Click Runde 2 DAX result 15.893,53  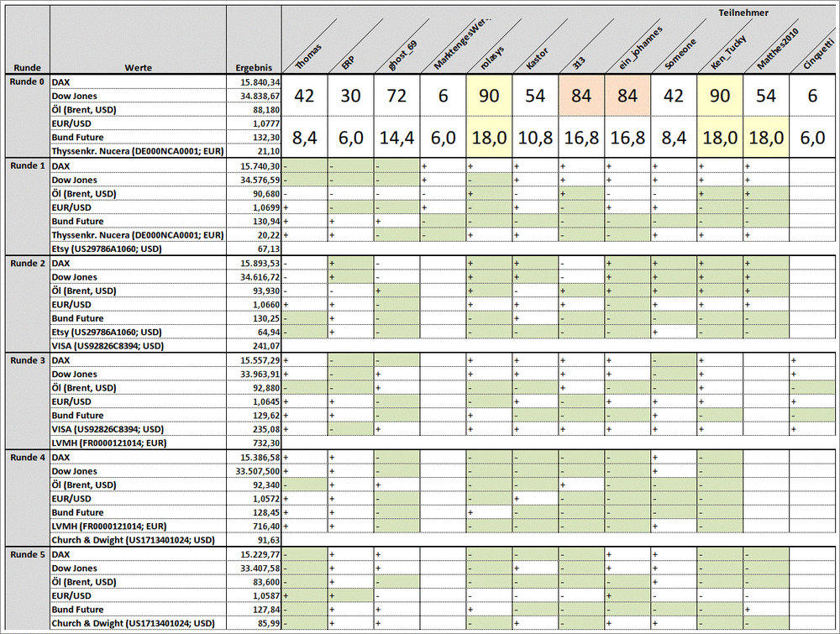tap(254, 263)
